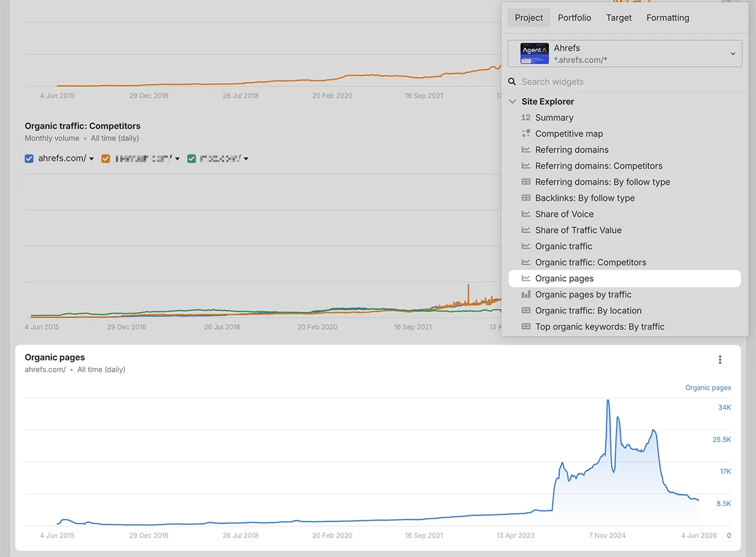Image resolution: width=756 pixels, height=557 pixels.
Task: Click the Referring domains line chart icon
Action: click(x=526, y=150)
